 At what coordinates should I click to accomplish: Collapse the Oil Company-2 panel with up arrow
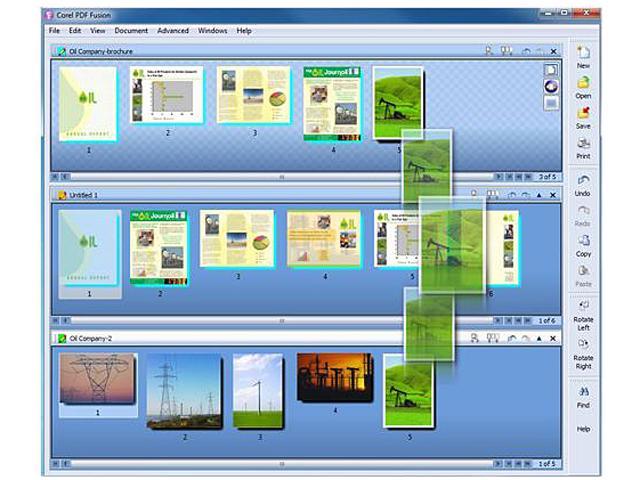click(538, 339)
